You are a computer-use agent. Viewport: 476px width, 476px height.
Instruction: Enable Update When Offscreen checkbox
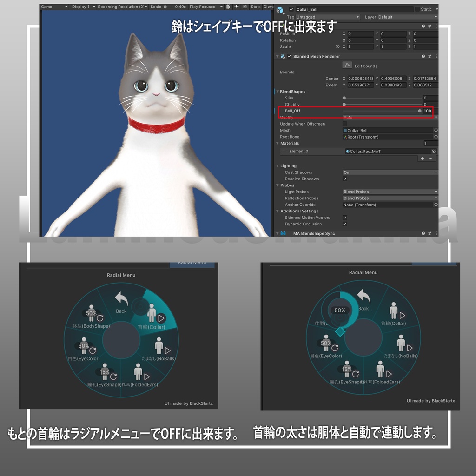point(345,124)
